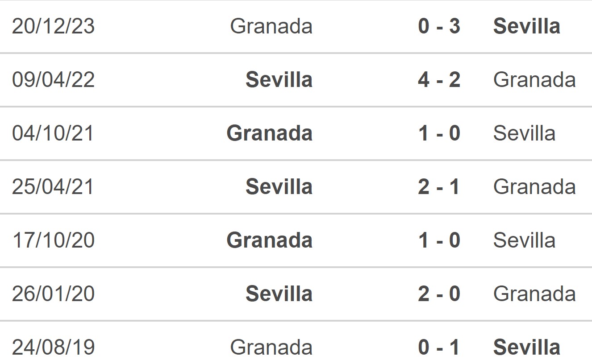Click the 25/04/21 match date
The width and height of the screenshot is (592, 364).
[x=53, y=187]
